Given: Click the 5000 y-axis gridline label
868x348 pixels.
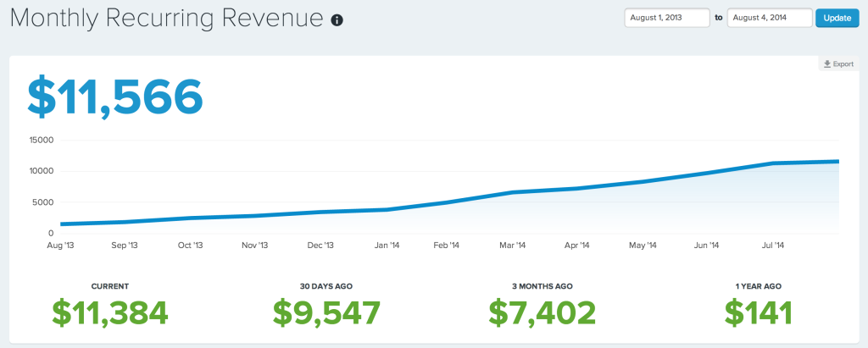Looking at the screenshot, I should pyautogui.click(x=42, y=202).
